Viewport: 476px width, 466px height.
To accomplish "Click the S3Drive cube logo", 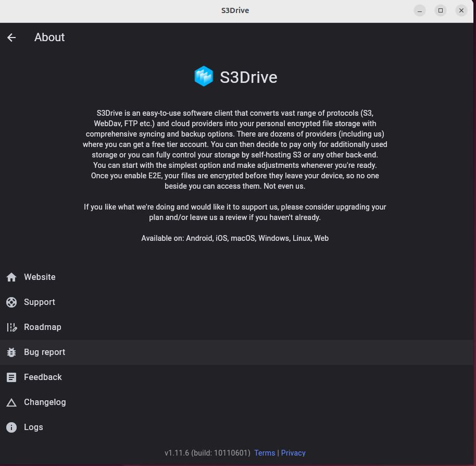I will pyautogui.click(x=204, y=76).
